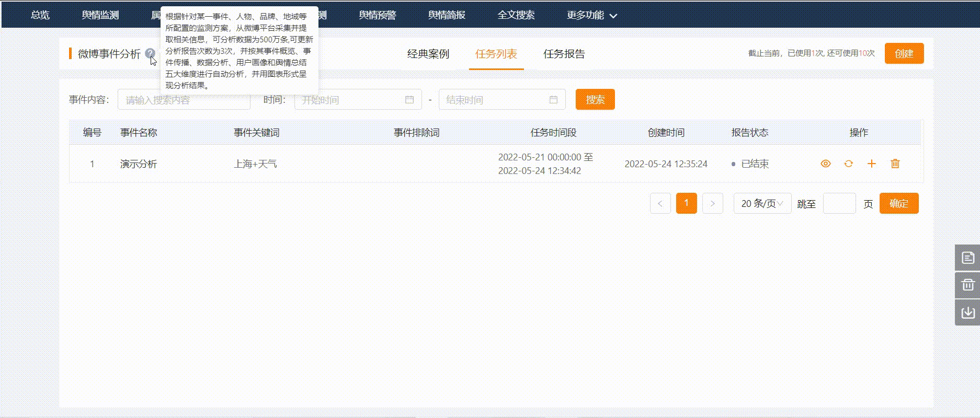The width and height of the screenshot is (980, 418).
Task: Expand the 更多功能 menu
Action: click(592, 15)
